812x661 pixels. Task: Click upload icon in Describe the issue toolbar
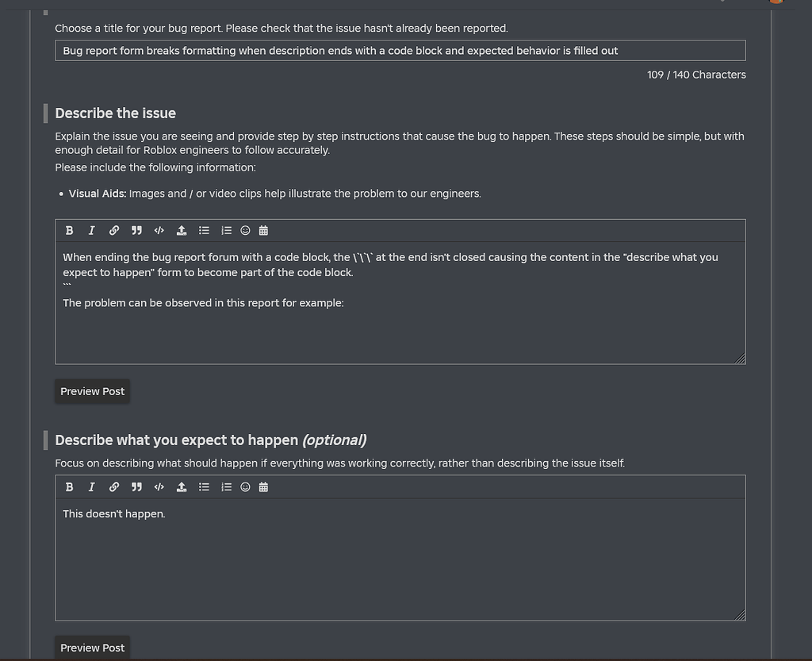(182, 231)
